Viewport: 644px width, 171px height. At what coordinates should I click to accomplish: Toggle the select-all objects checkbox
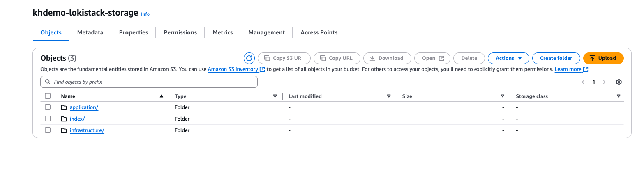48,96
